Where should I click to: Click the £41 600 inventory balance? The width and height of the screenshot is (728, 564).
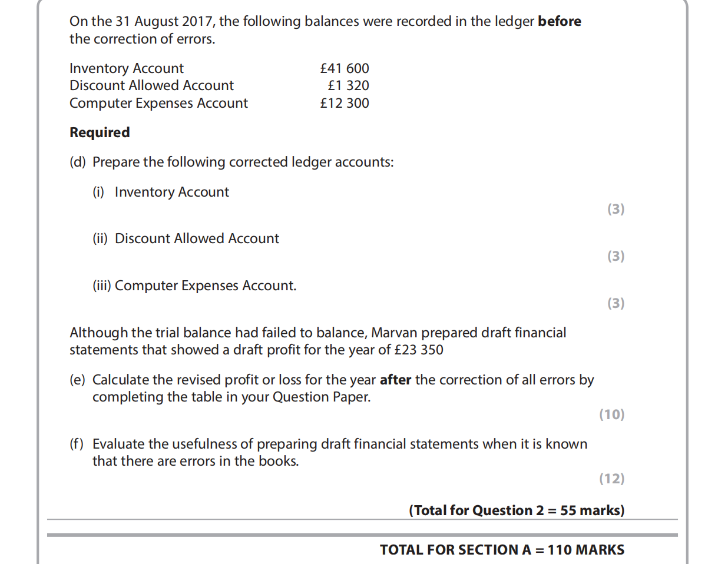345,68
